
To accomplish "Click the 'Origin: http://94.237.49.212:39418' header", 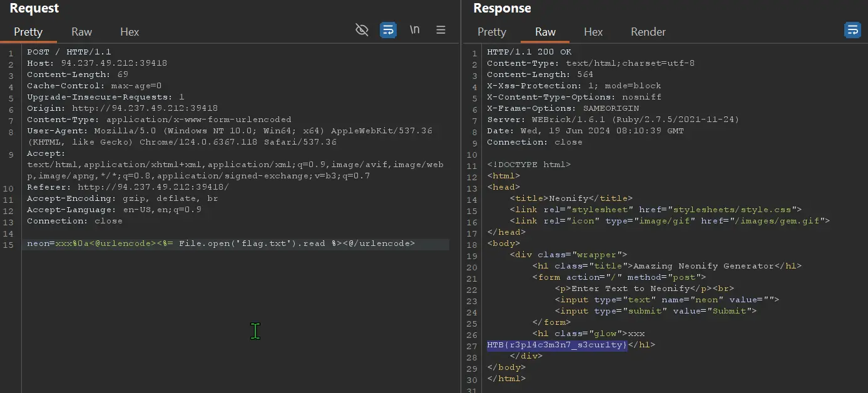I will point(123,108).
